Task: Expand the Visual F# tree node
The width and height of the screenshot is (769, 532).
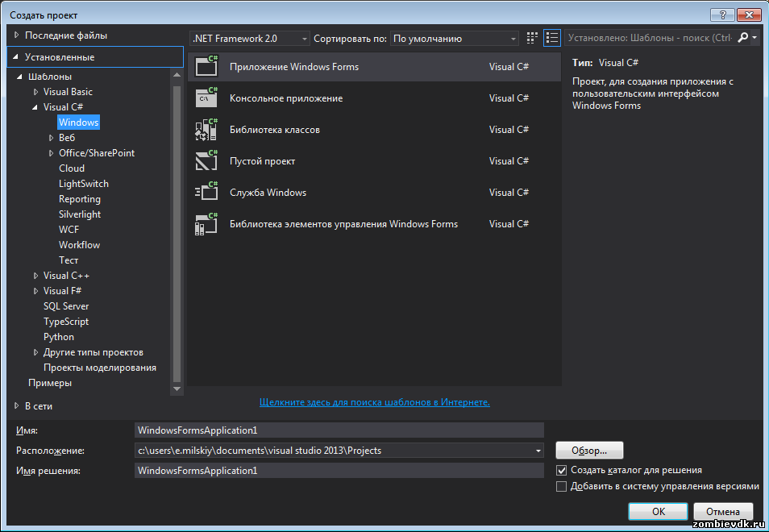Action: tap(35, 291)
